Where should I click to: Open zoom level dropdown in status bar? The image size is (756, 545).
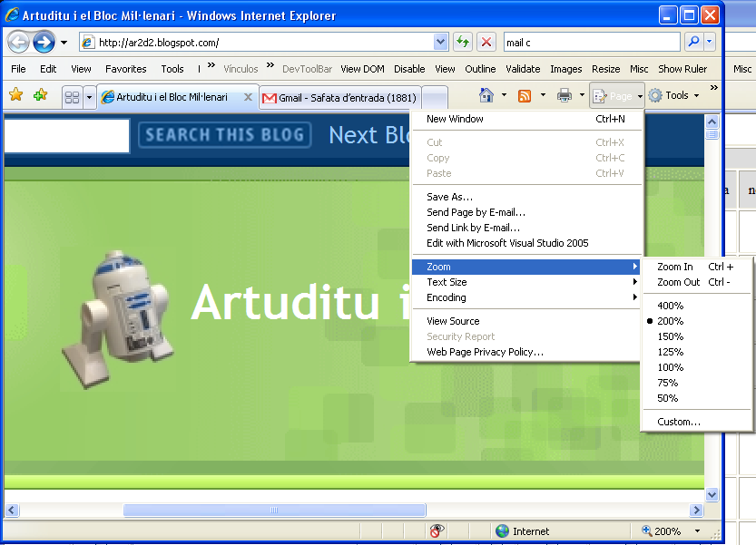point(697,531)
